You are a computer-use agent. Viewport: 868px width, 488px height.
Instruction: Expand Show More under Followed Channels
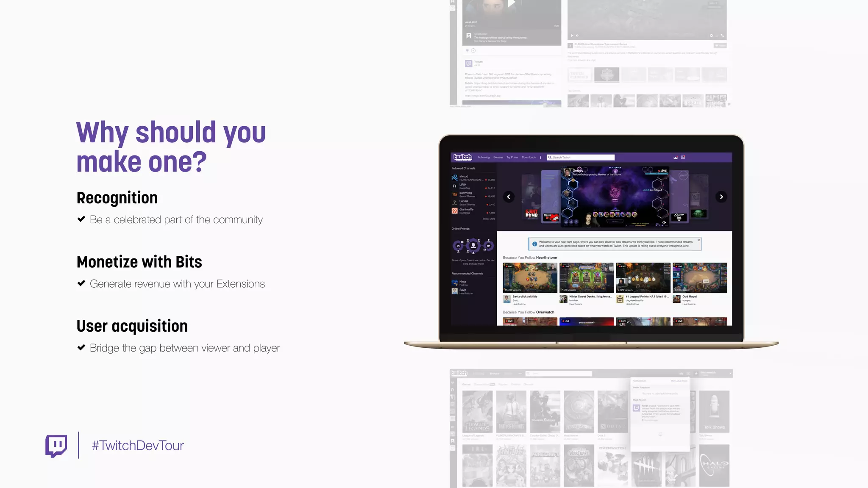pyautogui.click(x=489, y=219)
